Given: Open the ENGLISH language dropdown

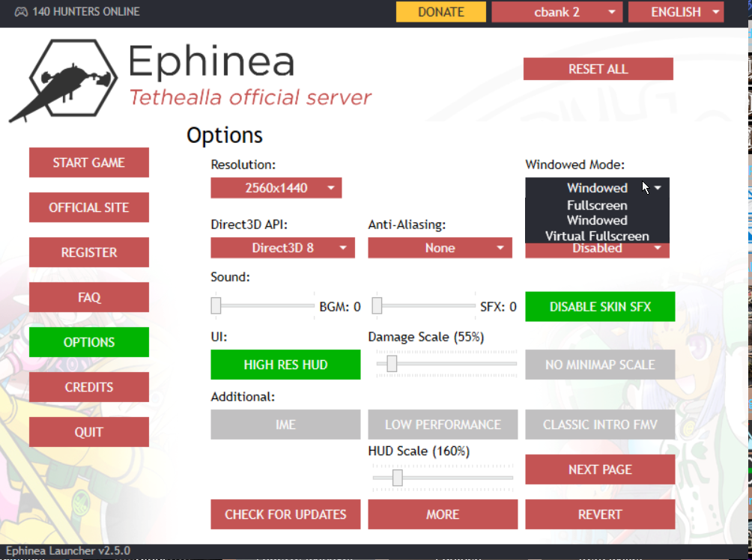Looking at the screenshot, I should pos(676,11).
